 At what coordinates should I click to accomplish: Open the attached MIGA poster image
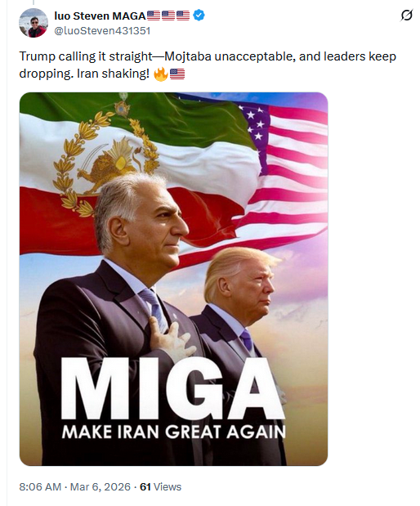pos(173,279)
